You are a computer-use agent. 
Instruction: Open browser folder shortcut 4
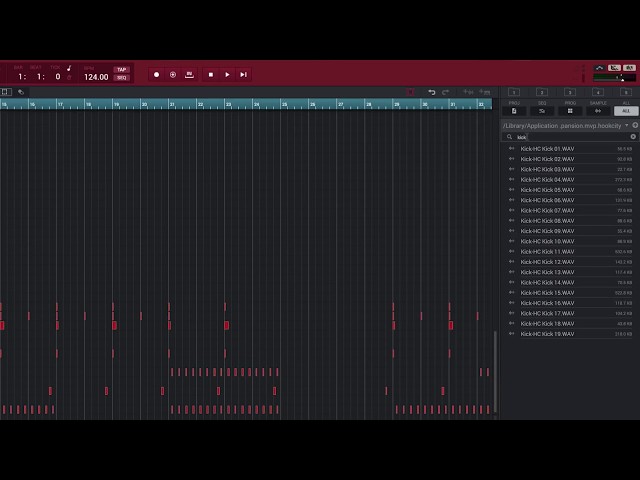598,92
